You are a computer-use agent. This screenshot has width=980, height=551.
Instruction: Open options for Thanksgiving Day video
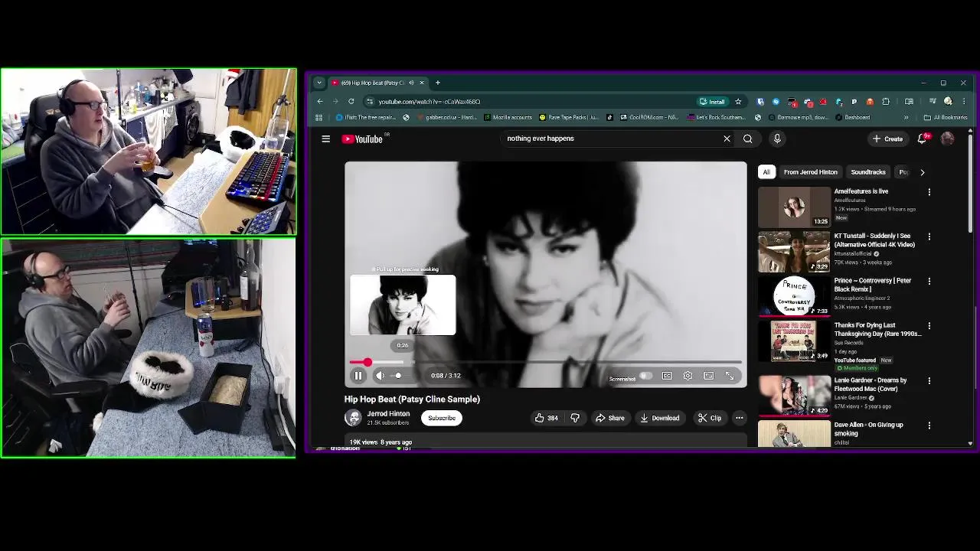[929, 325]
